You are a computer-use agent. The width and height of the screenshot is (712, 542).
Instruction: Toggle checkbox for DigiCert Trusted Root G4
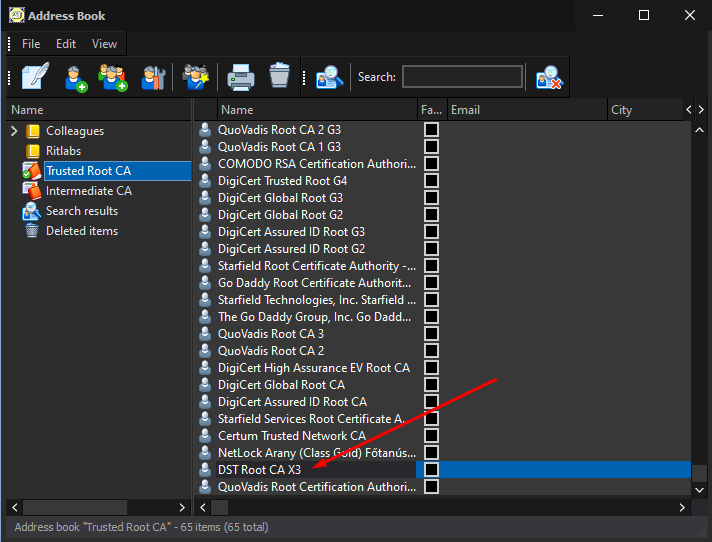point(431,181)
